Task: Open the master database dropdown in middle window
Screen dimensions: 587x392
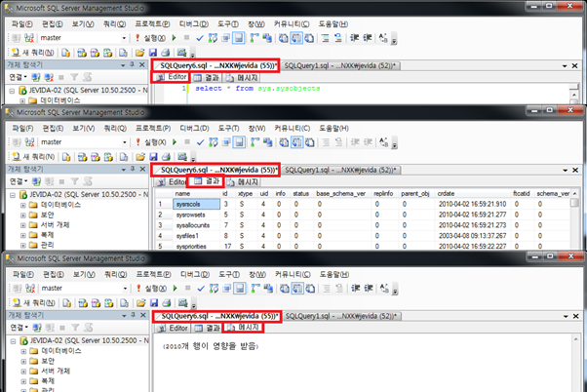Action: [x=125, y=142]
